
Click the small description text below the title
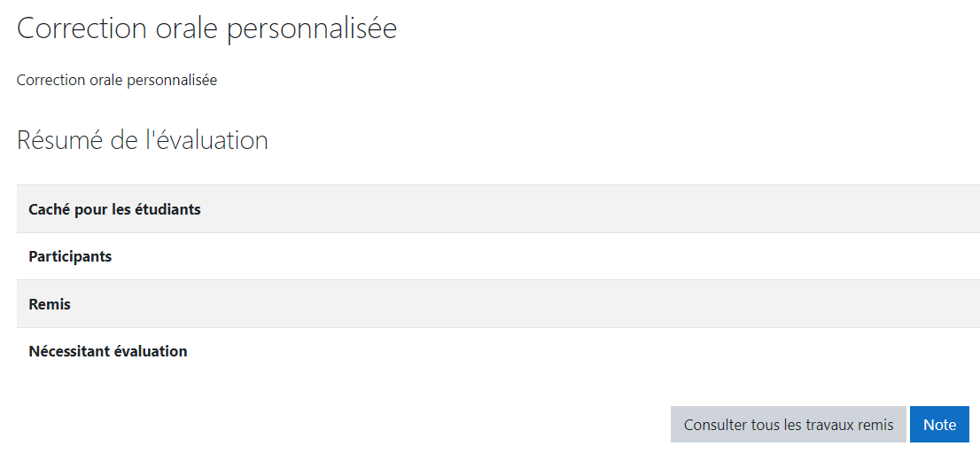click(x=117, y=80)
